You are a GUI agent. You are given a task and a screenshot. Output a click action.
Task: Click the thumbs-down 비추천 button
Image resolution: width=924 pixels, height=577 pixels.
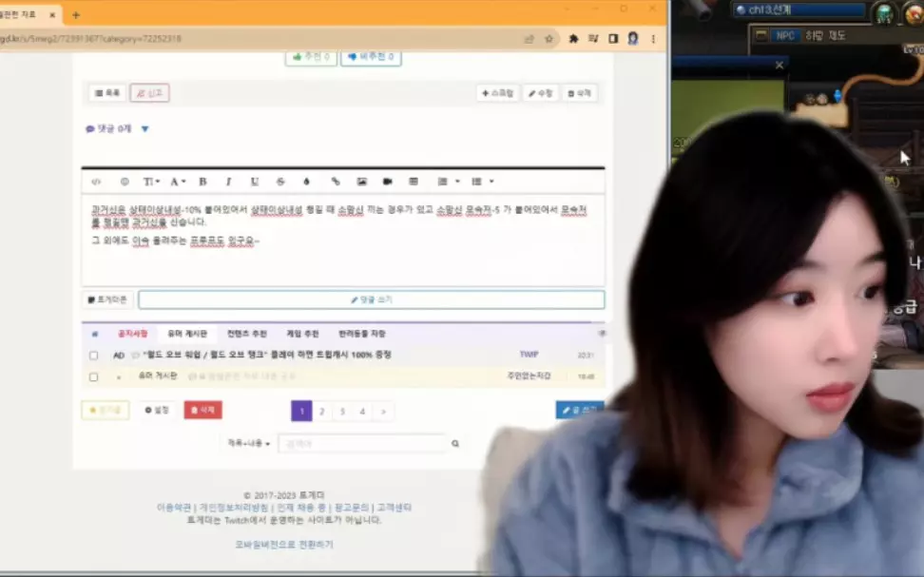372,57
